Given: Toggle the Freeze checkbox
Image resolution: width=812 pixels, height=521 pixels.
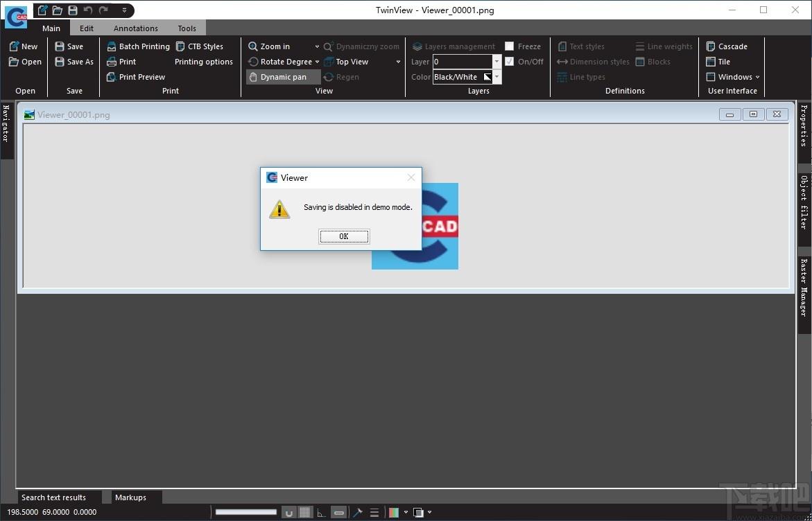Looking at the screenshot, I should [509, 46].
